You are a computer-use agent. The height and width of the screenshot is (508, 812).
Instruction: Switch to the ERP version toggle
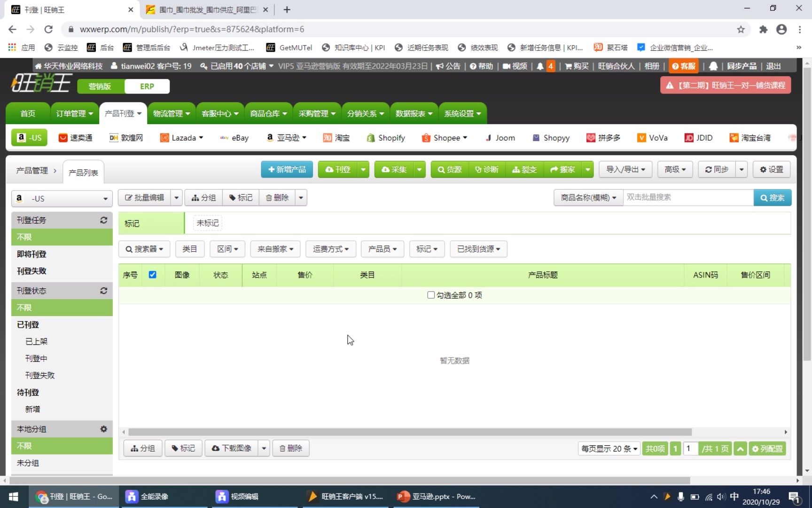click(x=147, y=86)
